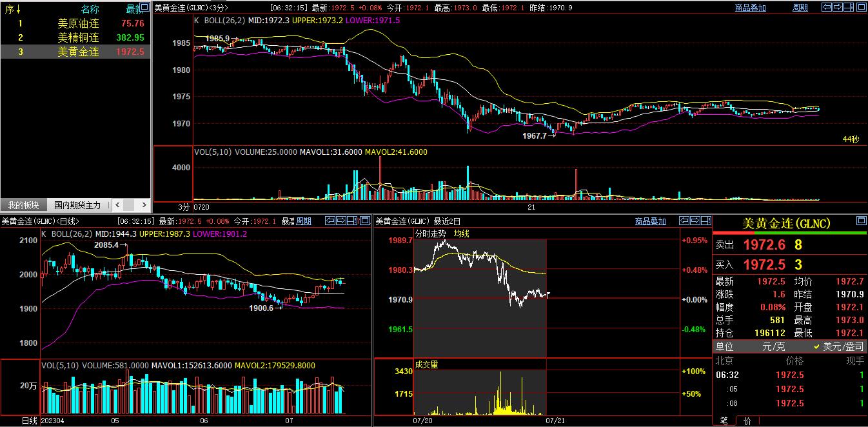Click trade row at :05 in tick list
Screen dimensions: 868x427
point(790,389)
